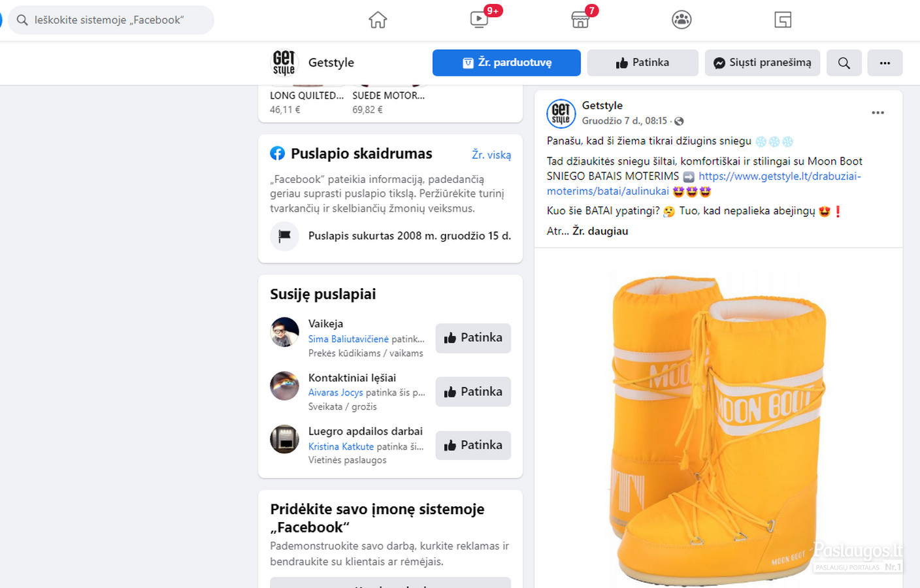Open the Pages feed icon in top bar
Image resolution: width=920 pixels, height=588 pixels.
pos(783,20)
